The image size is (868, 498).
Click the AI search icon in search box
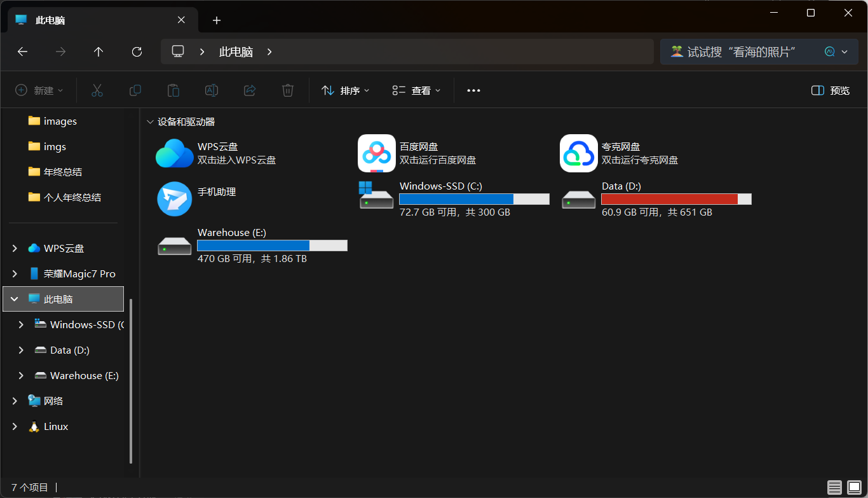pos(829,52)
